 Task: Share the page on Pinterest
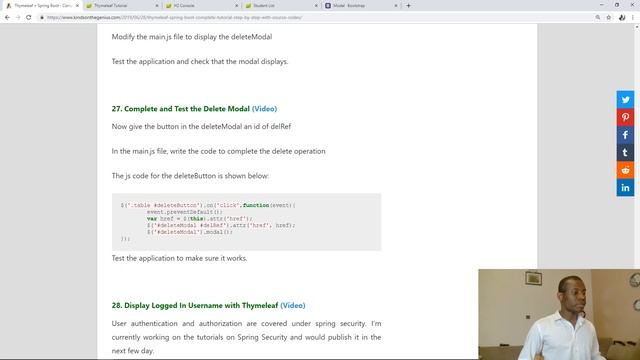pos(625,117)
